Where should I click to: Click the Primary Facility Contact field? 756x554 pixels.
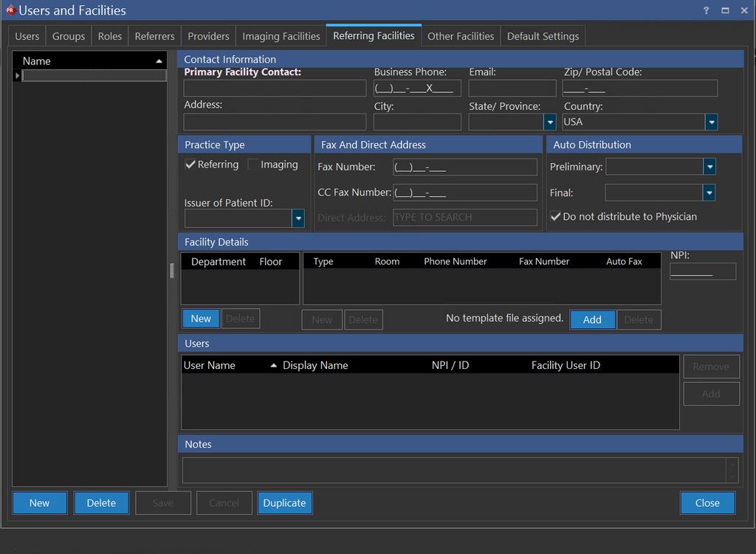275,89
